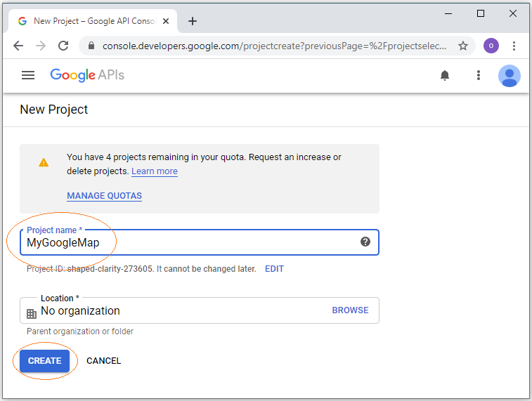Viewport: 532px width, 401px height.
Task: Select the New Project browser tab
Action: (92, 21)
